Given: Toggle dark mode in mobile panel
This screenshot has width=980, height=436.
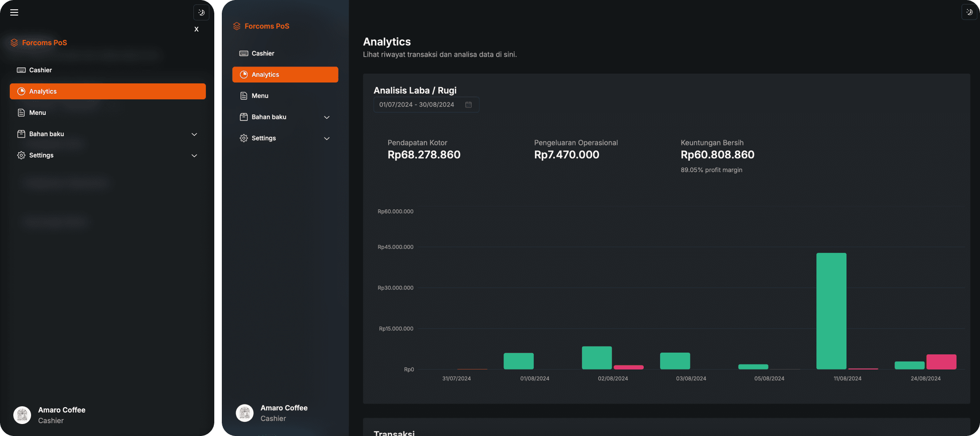Looking at the screenshot, I should pos(201,12).
